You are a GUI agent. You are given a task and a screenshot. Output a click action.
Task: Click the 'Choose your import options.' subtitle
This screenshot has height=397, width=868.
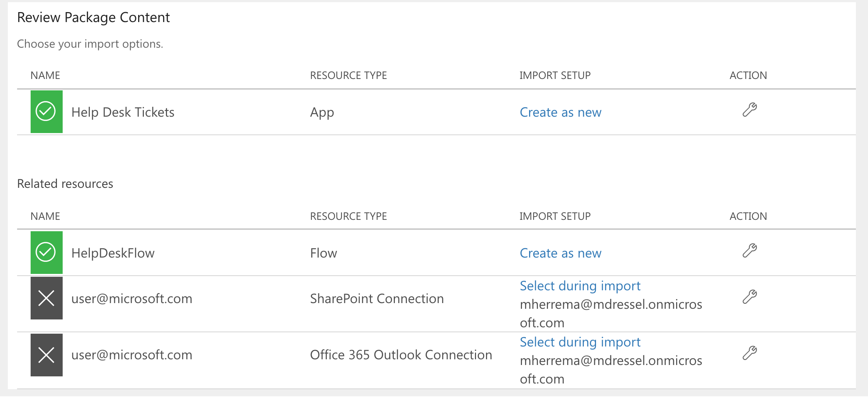click(x=90, y=44)
